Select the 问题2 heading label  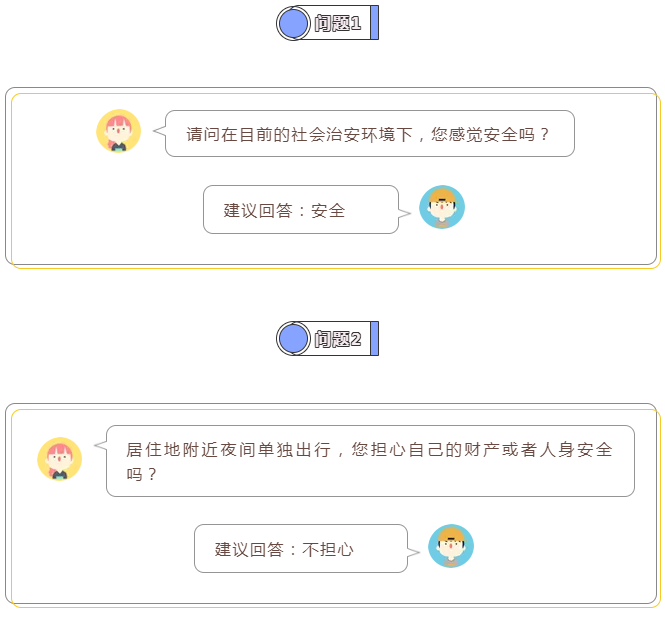[x=338, y=339]
